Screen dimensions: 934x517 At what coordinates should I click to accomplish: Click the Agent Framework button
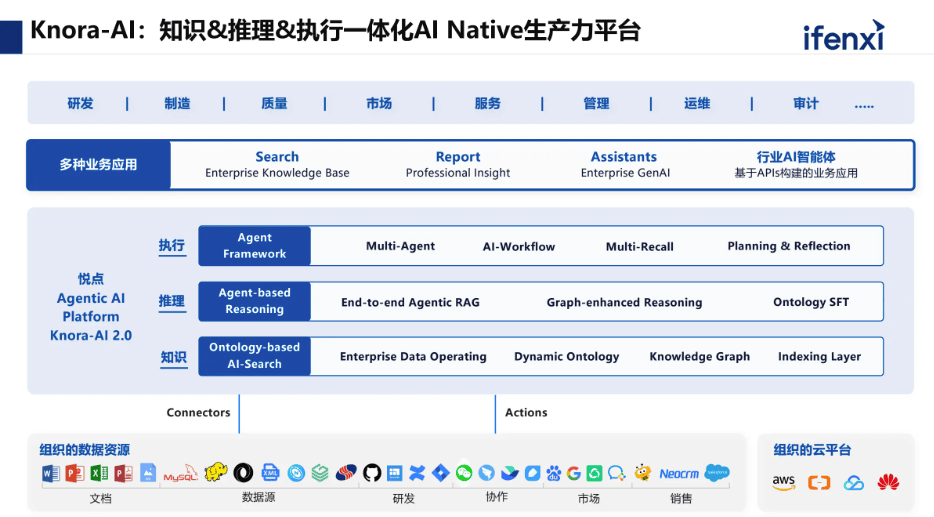[254, 246]
